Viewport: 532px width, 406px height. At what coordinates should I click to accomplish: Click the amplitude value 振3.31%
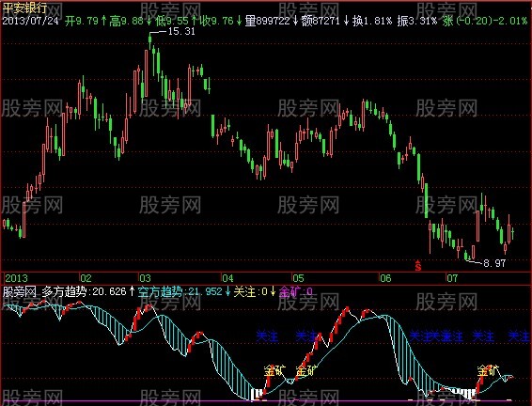tap(417, 21)
